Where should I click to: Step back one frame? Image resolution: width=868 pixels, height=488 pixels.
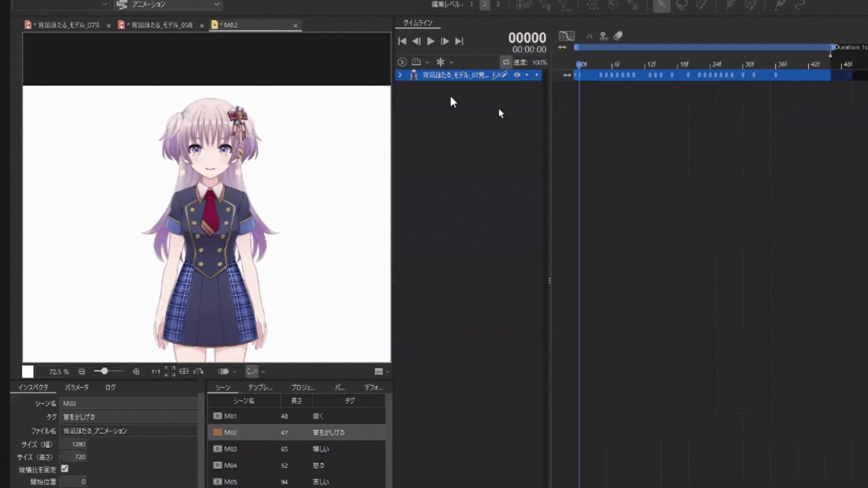416,41
